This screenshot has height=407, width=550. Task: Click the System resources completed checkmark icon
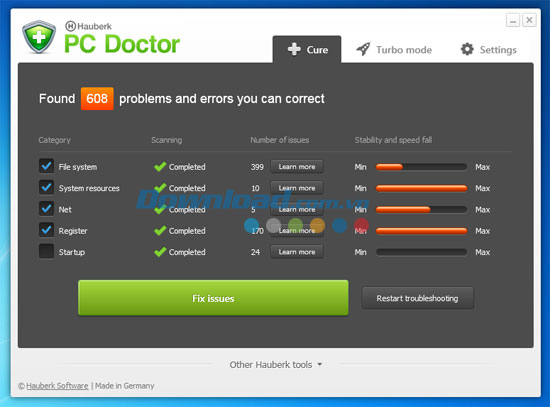pyautogui.click(x=160, y=188)
